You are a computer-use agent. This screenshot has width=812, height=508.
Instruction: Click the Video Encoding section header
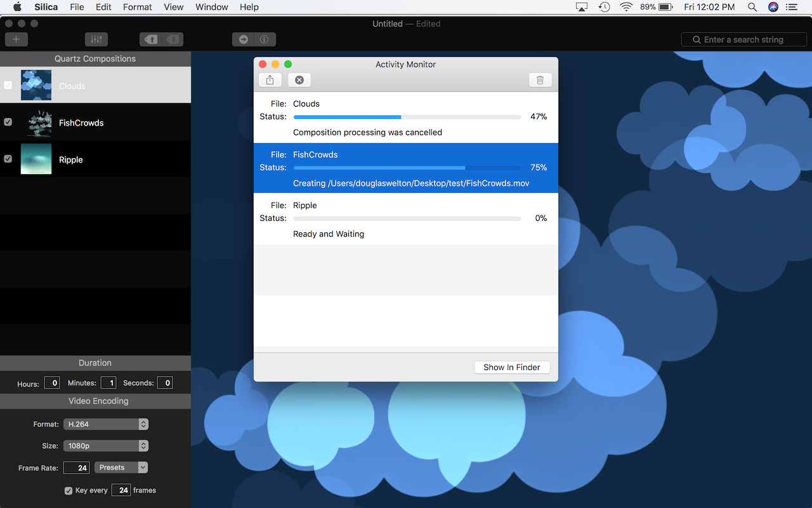pyautogui.click(x=95, y=401)
